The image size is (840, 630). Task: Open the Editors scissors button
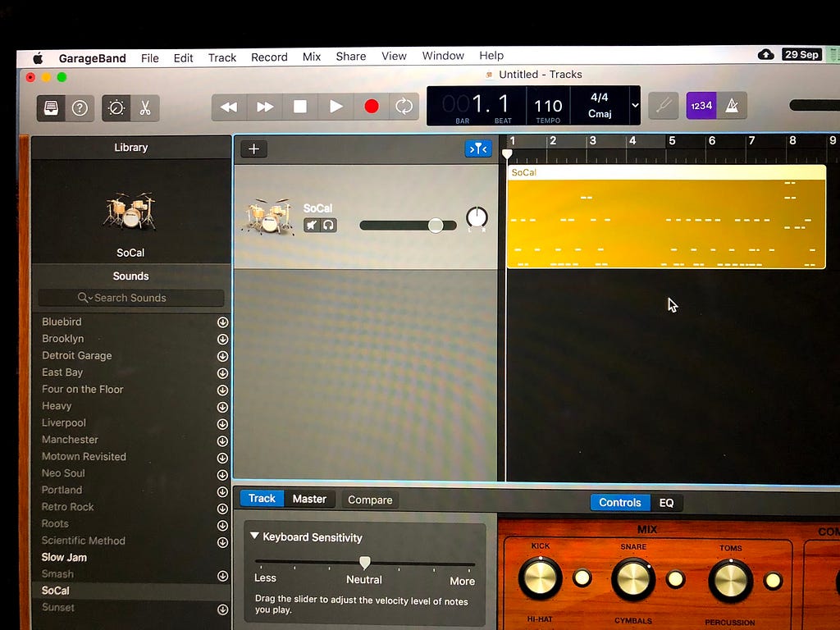(144, 108)
